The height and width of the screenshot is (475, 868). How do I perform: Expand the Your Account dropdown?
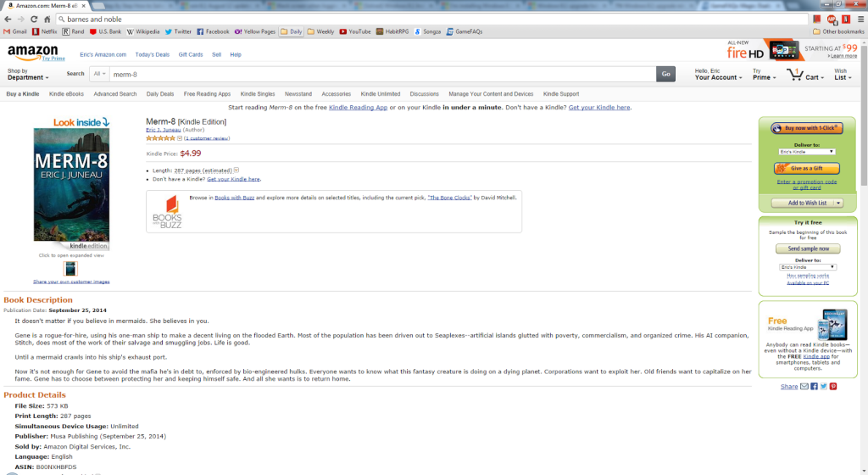[718, 74]
